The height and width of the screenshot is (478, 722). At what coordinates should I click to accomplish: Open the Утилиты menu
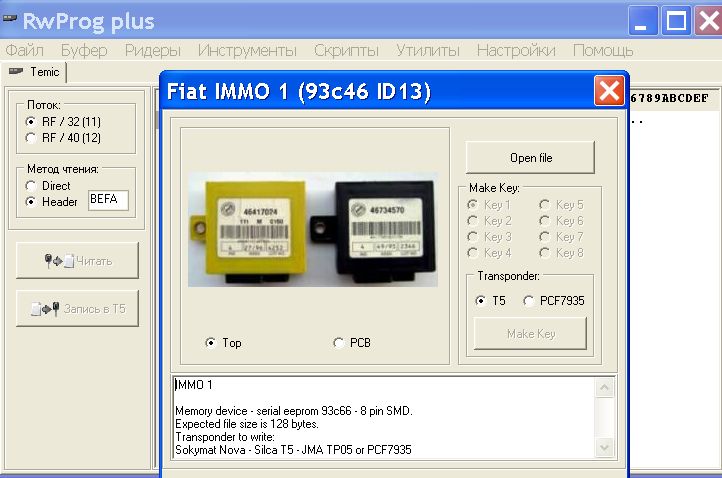[427, 50]
